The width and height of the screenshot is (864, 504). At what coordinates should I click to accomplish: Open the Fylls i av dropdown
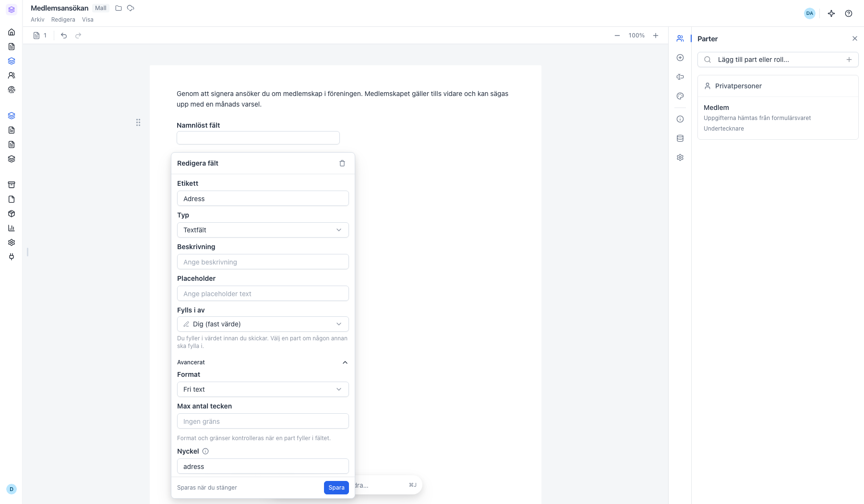click(x=263, y=324)
